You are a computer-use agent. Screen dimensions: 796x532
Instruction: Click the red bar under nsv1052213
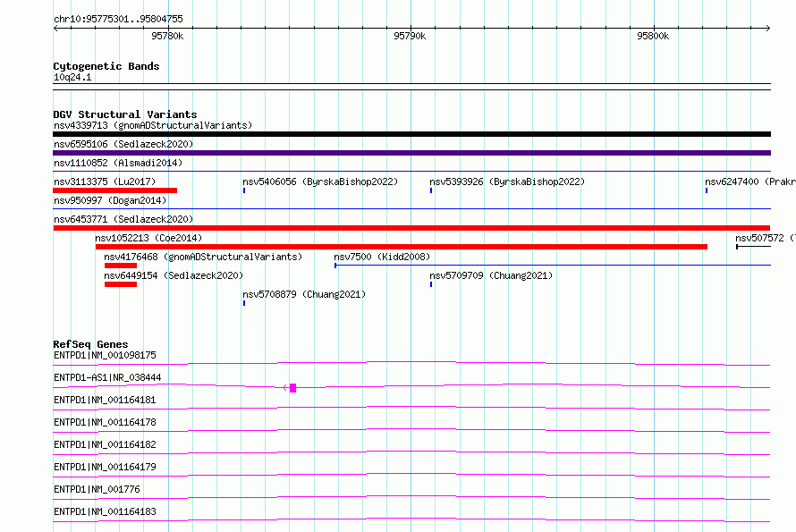pyautogui.click(x=401, y=247)
